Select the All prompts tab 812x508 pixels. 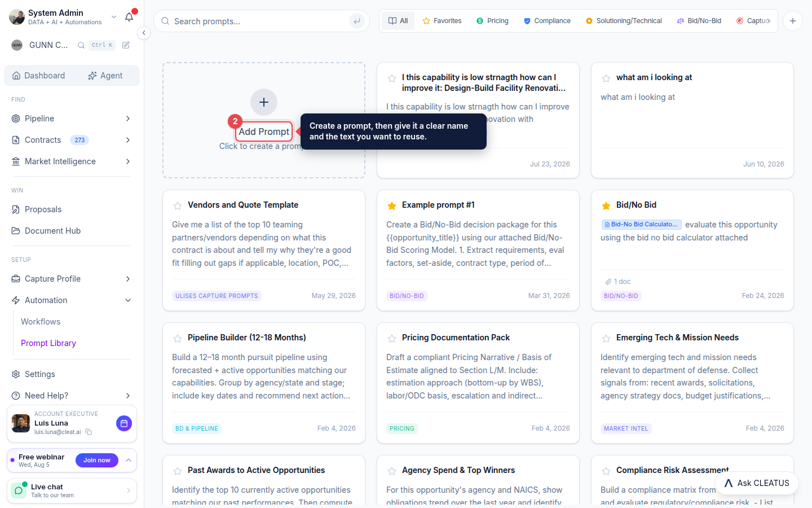pos(398,21)
